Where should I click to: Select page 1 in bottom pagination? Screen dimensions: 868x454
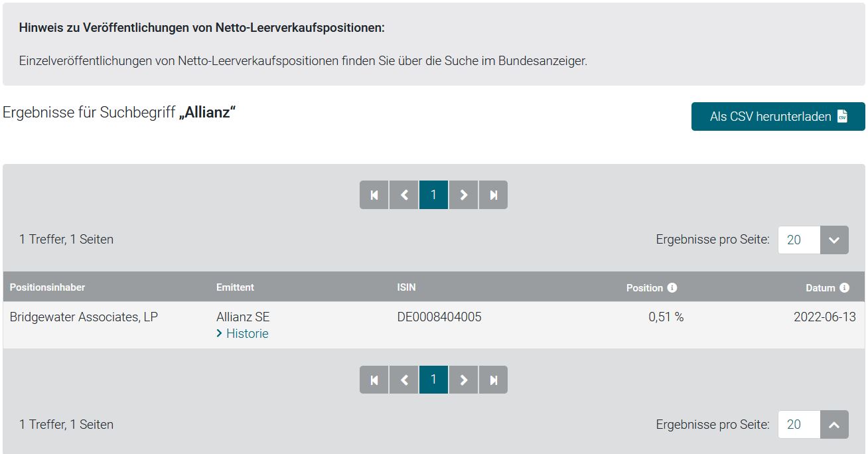point(433,380)
